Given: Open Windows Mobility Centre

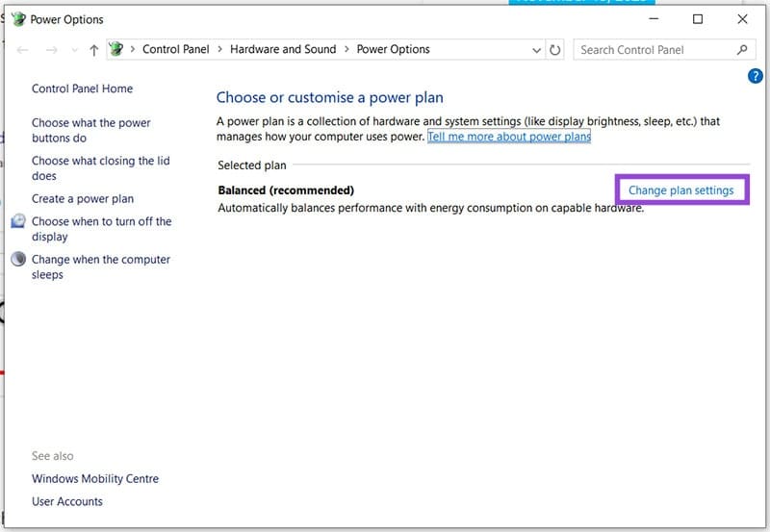Looking at the screenshot, I should 95,478.
